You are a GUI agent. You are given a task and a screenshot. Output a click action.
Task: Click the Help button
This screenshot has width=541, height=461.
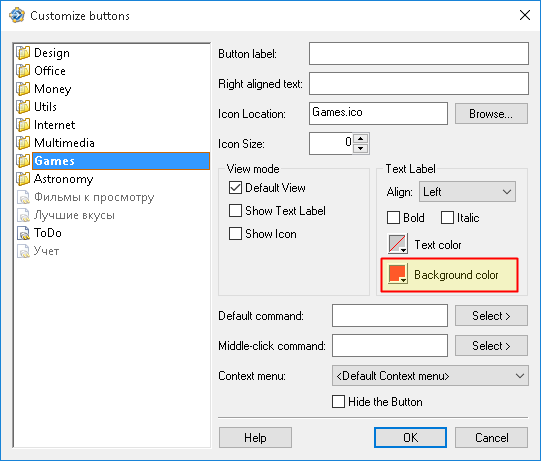[255, 438]
